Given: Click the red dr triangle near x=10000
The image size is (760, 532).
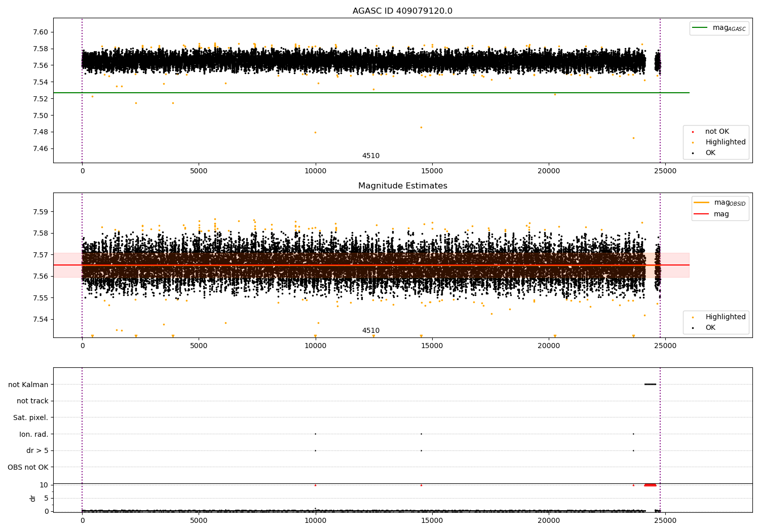Looking at the screenshot, I should click(x=315, y=485).
